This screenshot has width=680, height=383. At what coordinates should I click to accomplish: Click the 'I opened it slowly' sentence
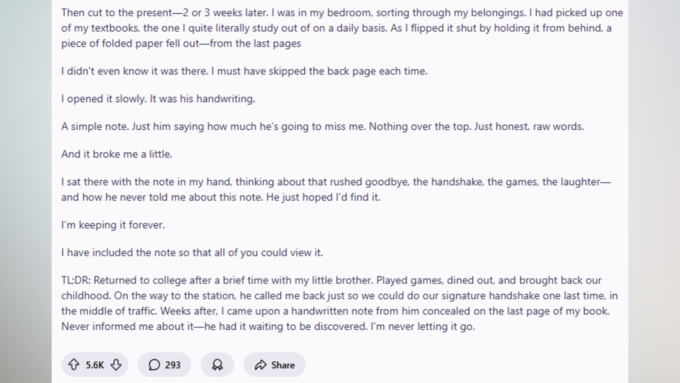click(x=158, y=99)
